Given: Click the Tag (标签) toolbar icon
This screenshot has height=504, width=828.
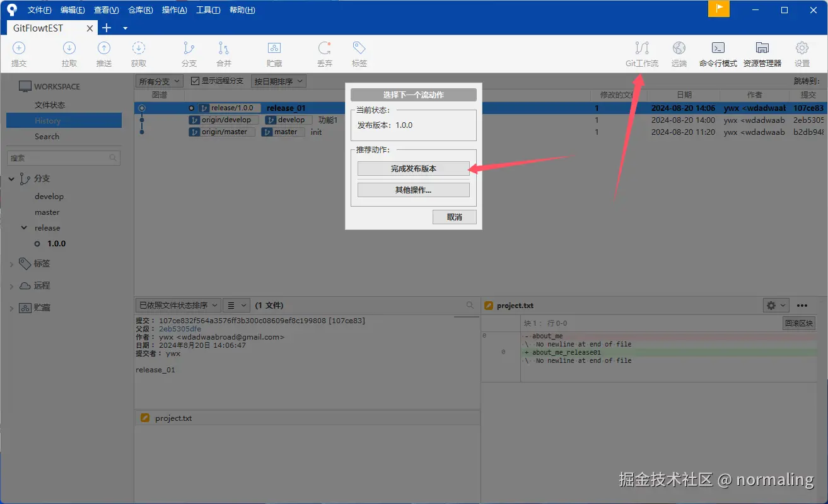Looking at the screenshot, I should pos(359,49).
